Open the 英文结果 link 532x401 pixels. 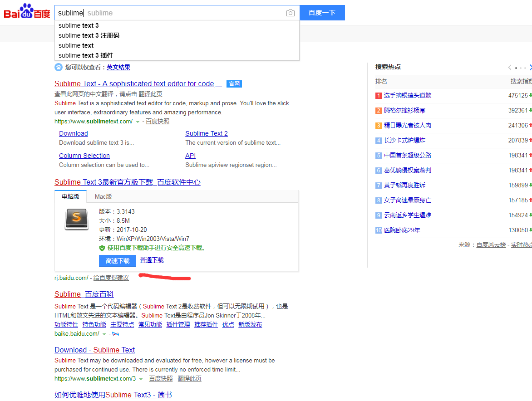click(118, 67)
